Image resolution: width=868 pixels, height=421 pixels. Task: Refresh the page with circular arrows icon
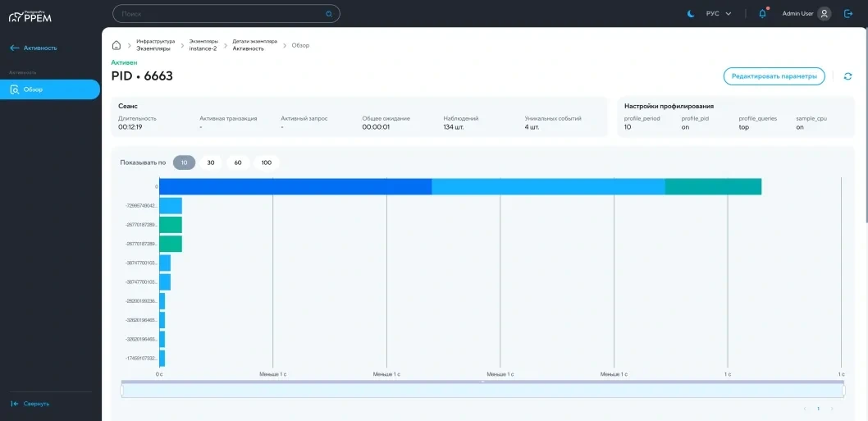pos(847,76)
